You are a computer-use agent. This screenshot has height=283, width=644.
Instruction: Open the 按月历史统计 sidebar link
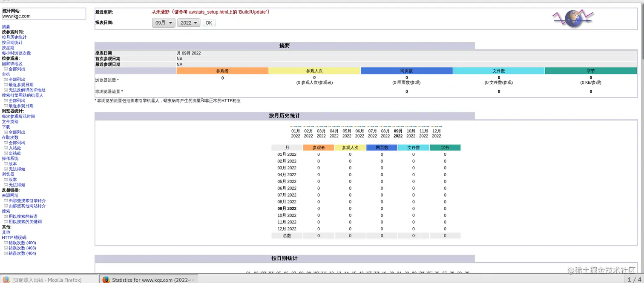coord(14,37)
